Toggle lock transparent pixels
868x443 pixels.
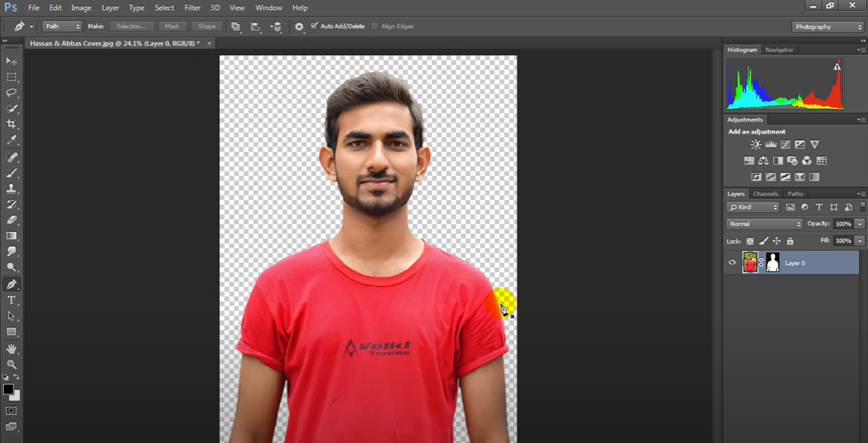click(750, 241)
